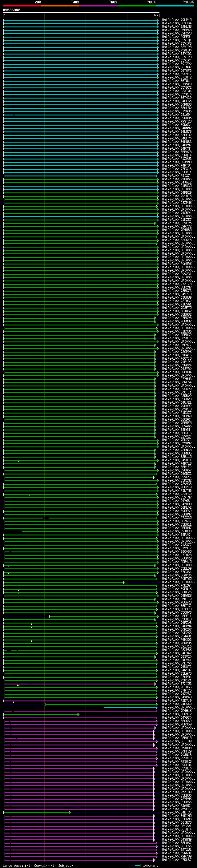Click hit label UniRef100_A5AEB0
Viewport: 197px width, 868px height.
[x=177, y=50]
